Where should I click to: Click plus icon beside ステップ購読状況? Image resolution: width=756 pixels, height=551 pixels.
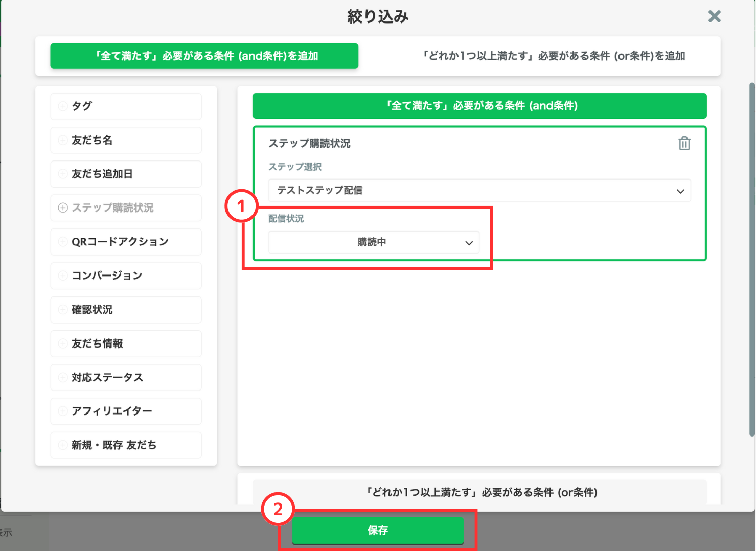pyautogui.click(x=63, y=208)
